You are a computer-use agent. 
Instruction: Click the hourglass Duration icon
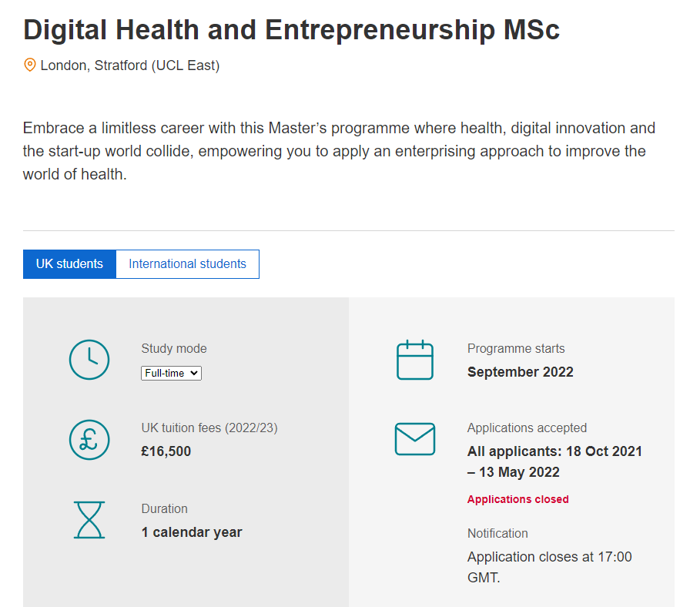pos(89,520)
